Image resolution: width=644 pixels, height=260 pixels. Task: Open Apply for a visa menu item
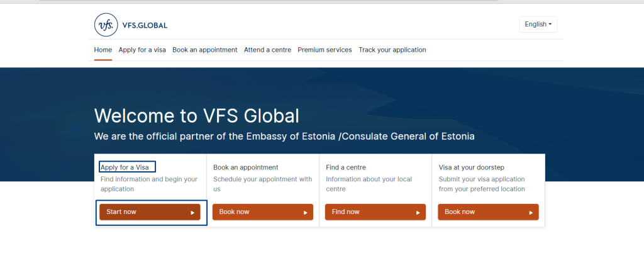point(142,50)
